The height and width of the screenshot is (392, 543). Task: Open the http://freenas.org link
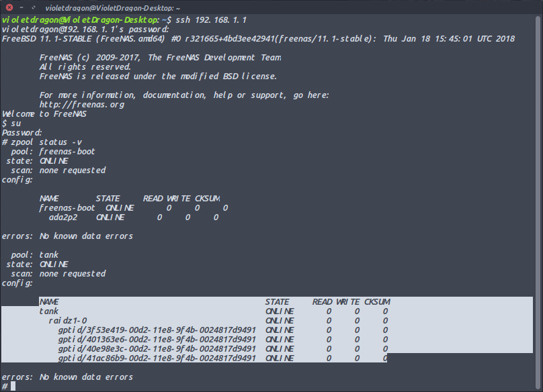coord(82,105)
